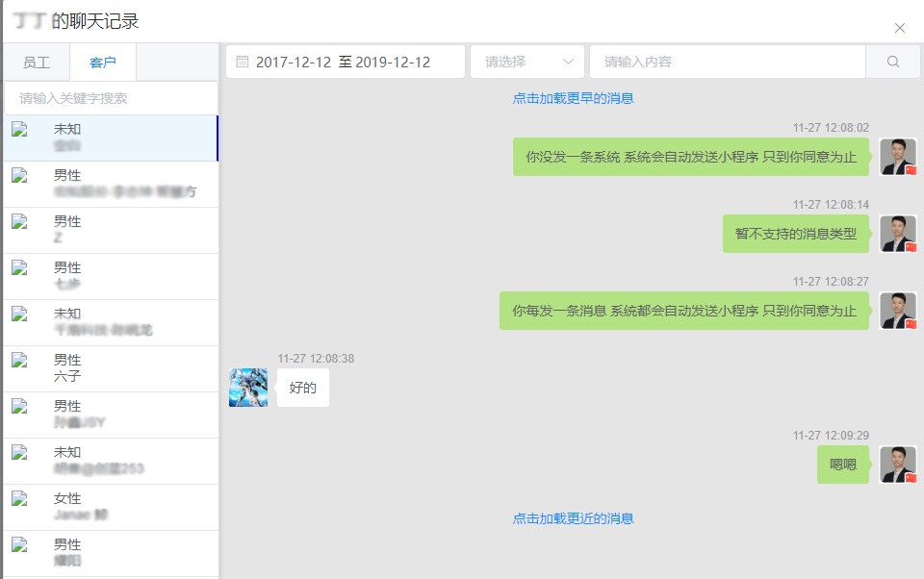Image resolution: width=924 pixels, height=579 pixels.
Task: Click the 好的 message bubble
Action: (302, 388)
